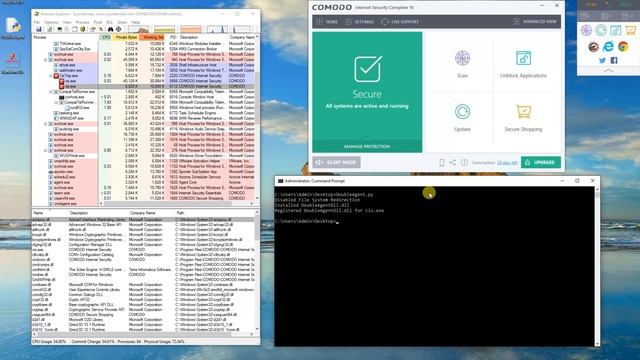Select the CisTray.exe process row
The image size is (640, 360).
(143, 76)
